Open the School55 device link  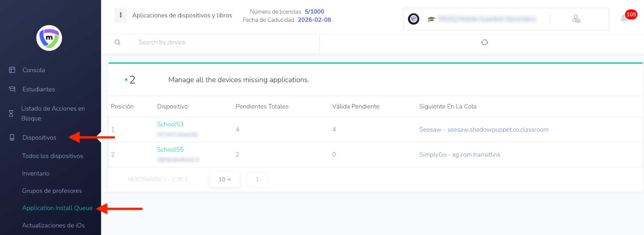tap(170, 150)
